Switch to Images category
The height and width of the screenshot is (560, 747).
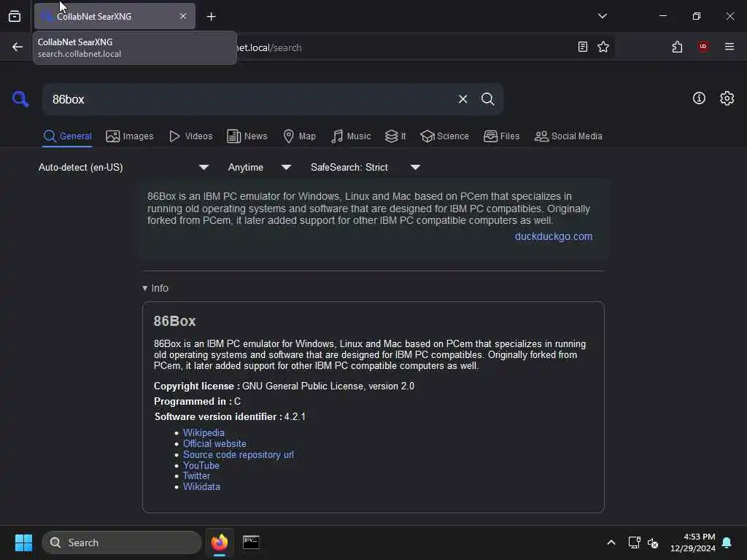tap(130, 136)
